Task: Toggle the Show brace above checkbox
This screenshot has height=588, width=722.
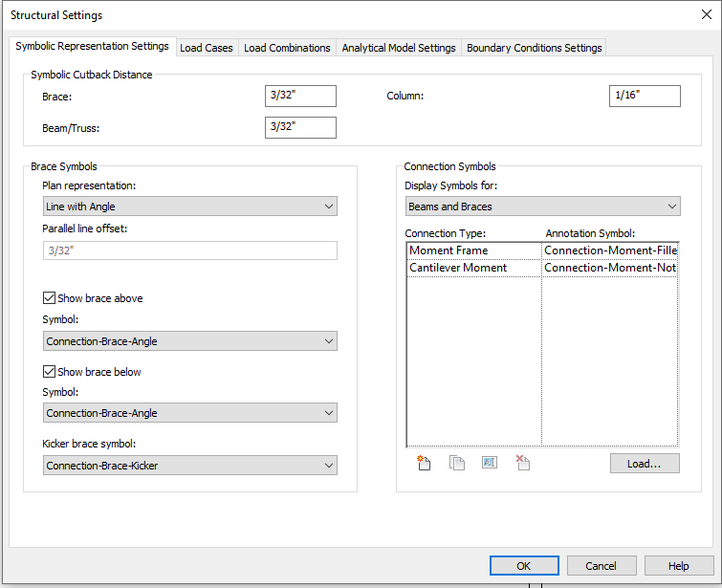Action: tap(50, 298)
